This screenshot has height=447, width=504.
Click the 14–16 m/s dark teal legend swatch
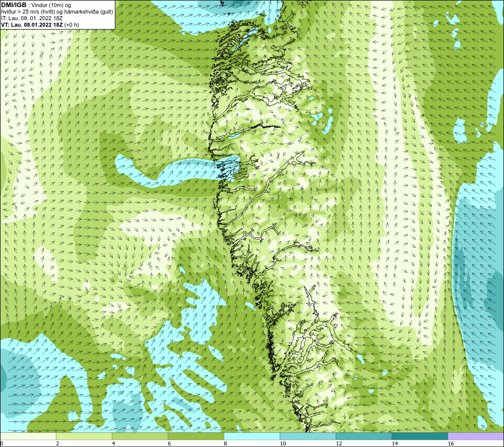[420, 436]
